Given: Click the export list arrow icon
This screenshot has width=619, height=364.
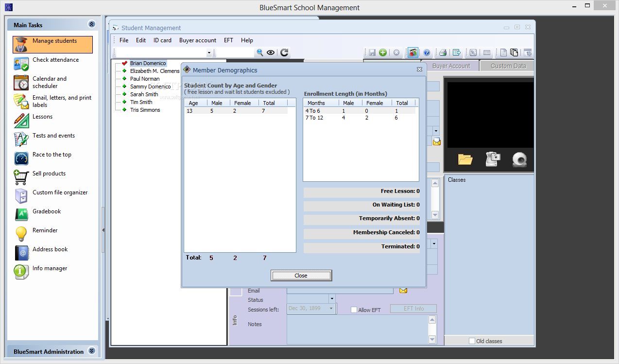Looking at the screenshot, I should (x=457, y=52).
